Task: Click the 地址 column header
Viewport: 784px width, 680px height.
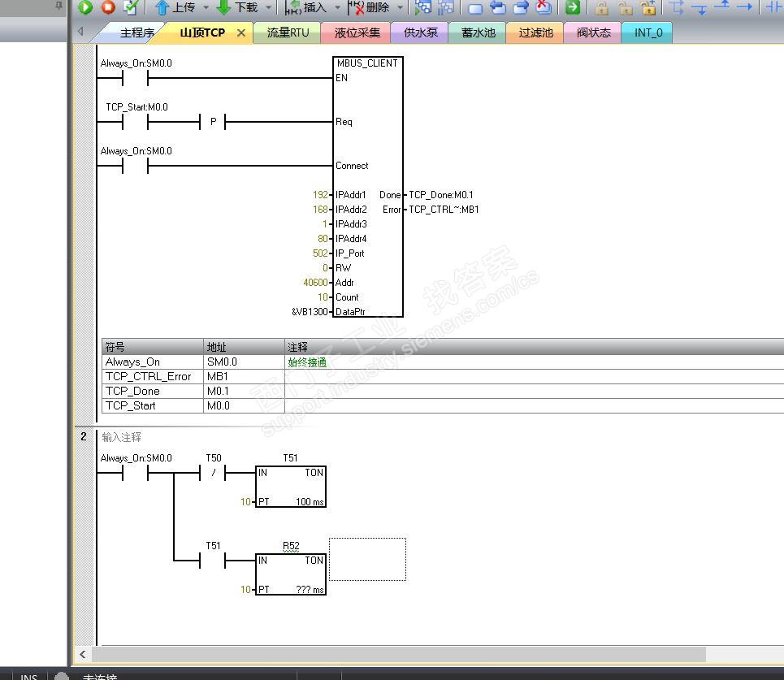Action: coord(244,347)
